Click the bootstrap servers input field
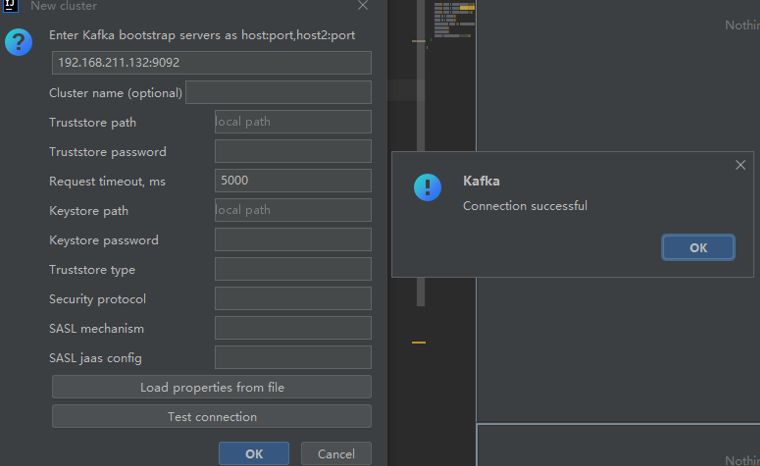The height and width of the screenshot is (466, 760). pos(212,63)
